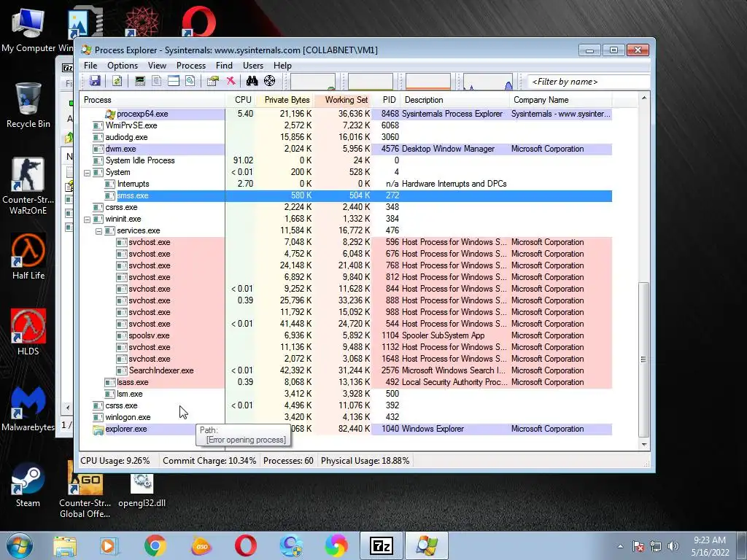The height and width of the screenshot is (560, 747).
Task: Select the lsm.exe process
Action: [346, 394]
